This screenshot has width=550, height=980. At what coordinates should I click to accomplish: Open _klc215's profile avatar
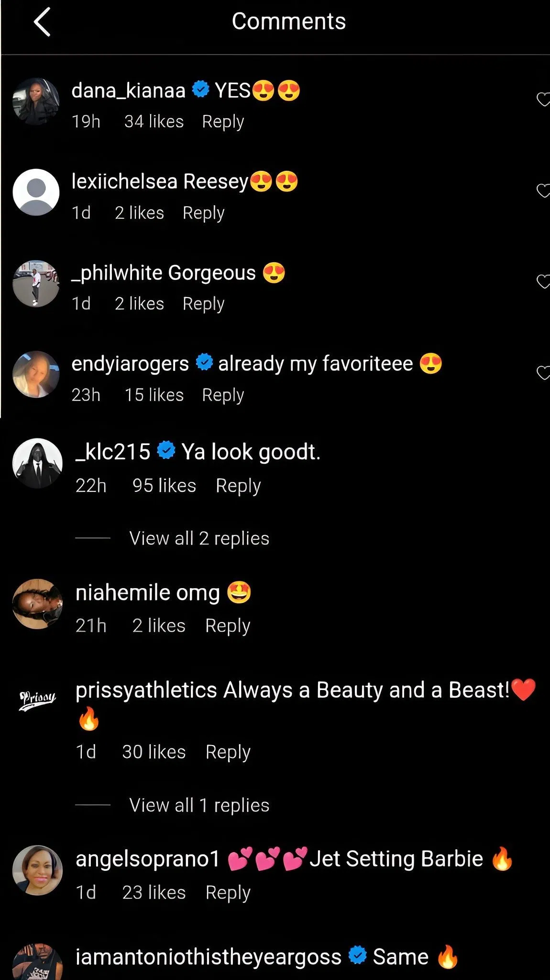[x=37, y=463]
